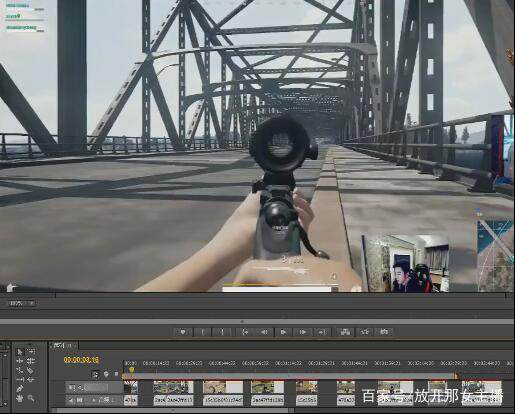Select the first video clip in timeline
Viewport: 515px width, 414px height.
[131, 387]
